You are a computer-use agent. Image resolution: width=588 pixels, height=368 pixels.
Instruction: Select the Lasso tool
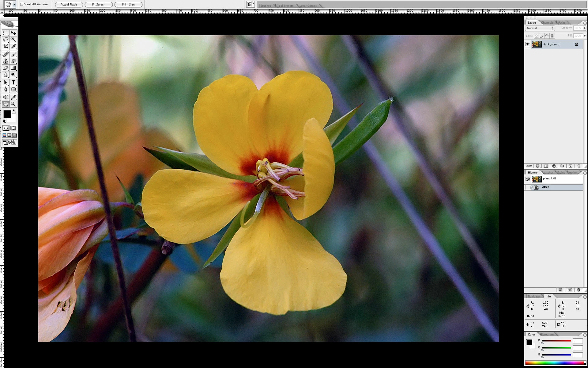6,40
